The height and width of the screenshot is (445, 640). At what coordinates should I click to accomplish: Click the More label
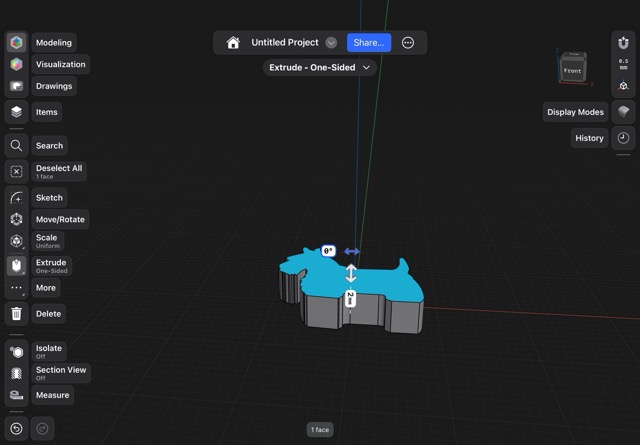pyautogui.click(x=46, y=287)
